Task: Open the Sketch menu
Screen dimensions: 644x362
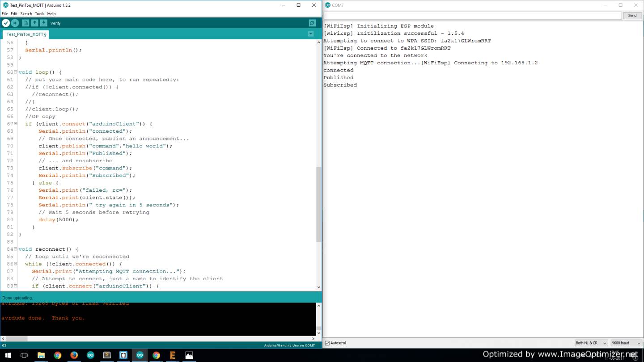Action: tap(26, 14)
